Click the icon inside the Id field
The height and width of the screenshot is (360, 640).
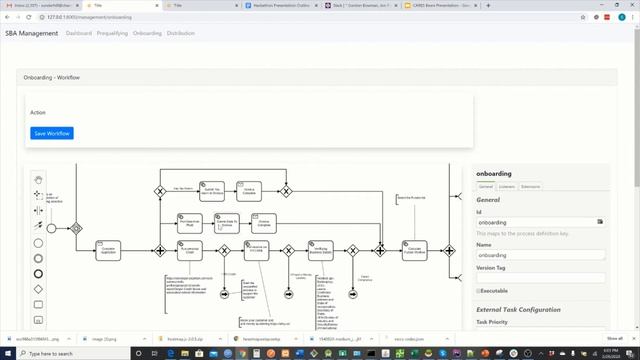pos(600,222)
